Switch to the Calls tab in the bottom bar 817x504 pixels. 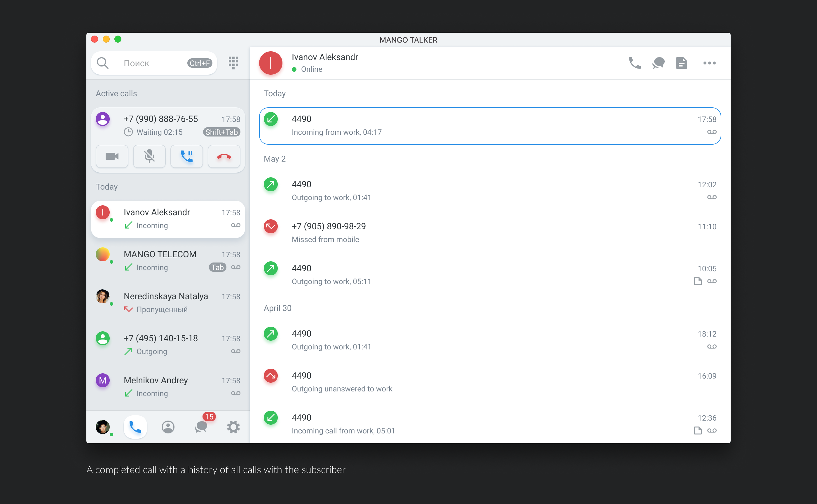click(135, 427)
